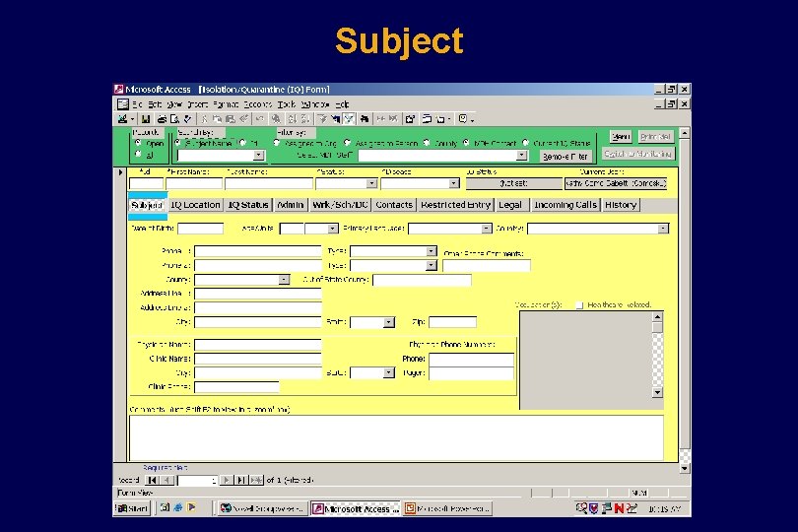Open Novell GroupWise from taskbar
Viewport: 798px width, 532px height.
(263, 508)
